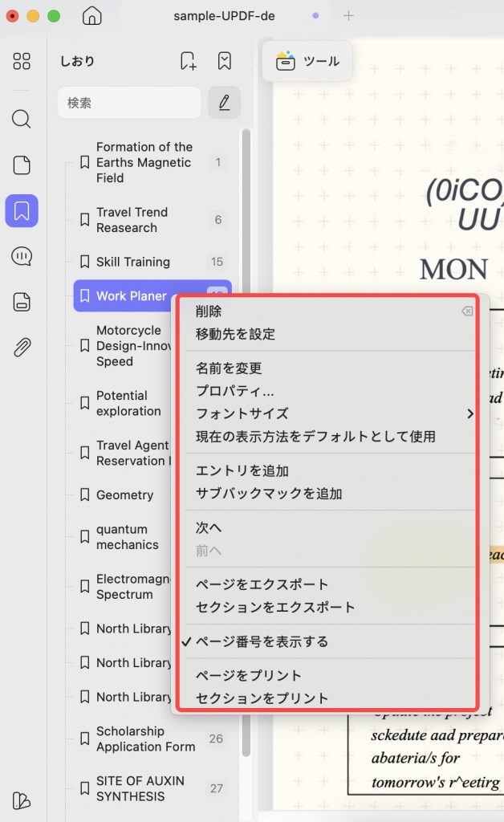Select the bookmark panel icon in sidebar

(x=22, y=211)
